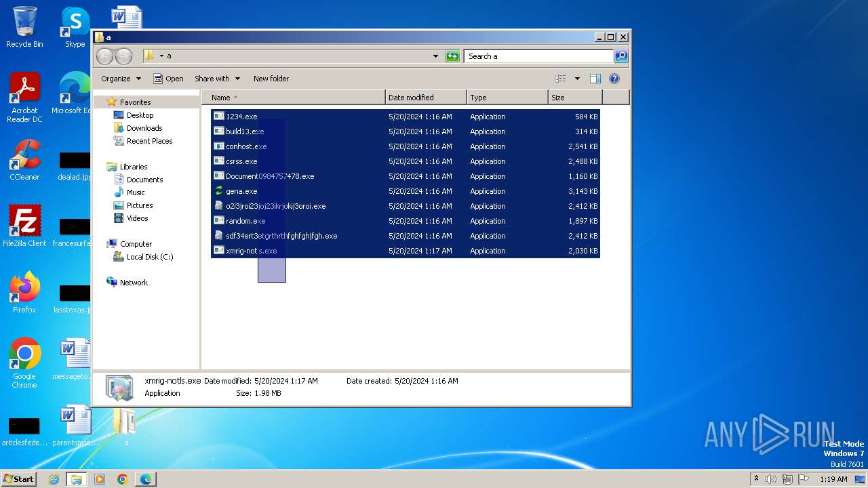Select Favorites in the navigation pane
Screen dimensions: 868x488
tap(129, 102)
